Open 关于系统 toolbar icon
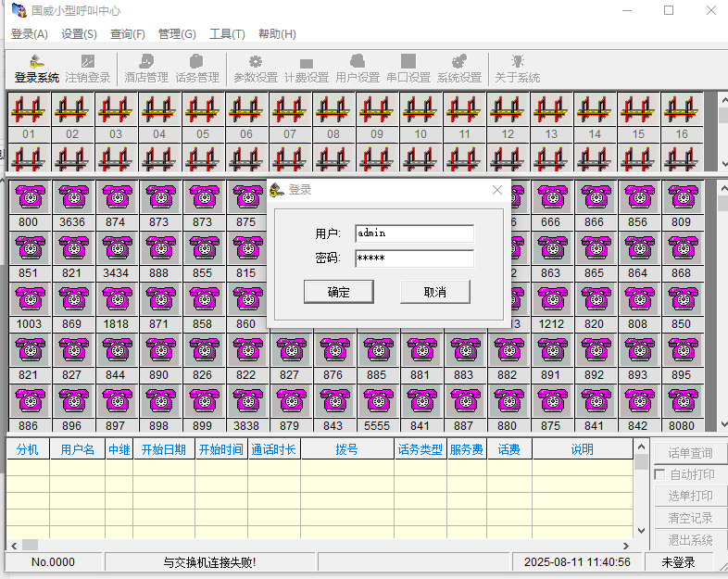The image size is (728, 579). click(517, 69)
